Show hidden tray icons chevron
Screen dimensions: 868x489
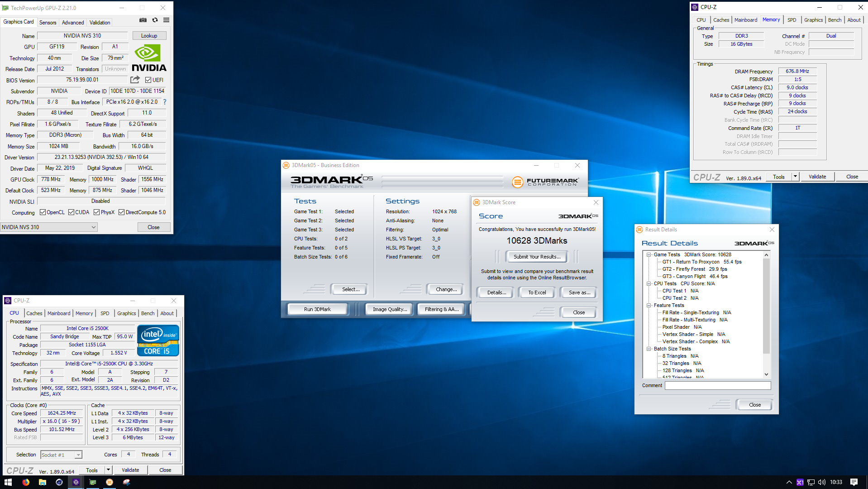pyautogui.click(x=789, y=482)
